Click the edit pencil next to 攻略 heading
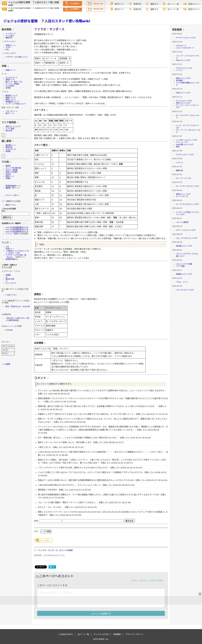The height and width of the screenshot is (644, 202). click(x=8, y=66)
